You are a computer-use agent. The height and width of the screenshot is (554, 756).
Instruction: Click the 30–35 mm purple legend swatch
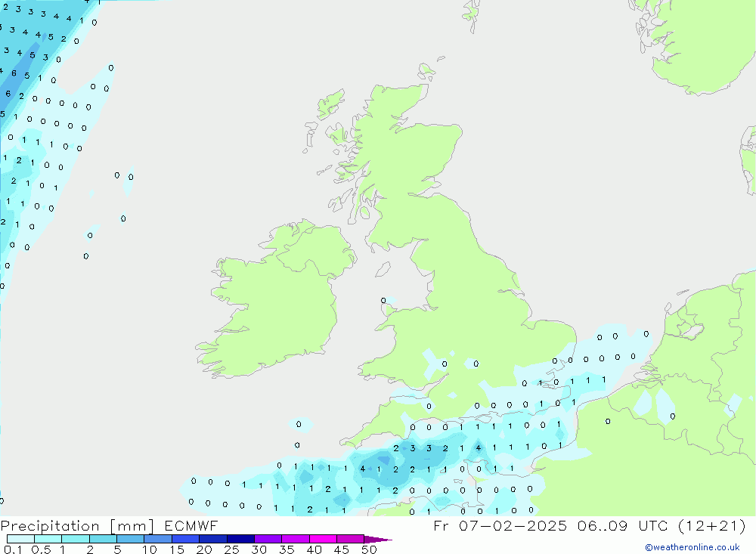pos(268,539)
